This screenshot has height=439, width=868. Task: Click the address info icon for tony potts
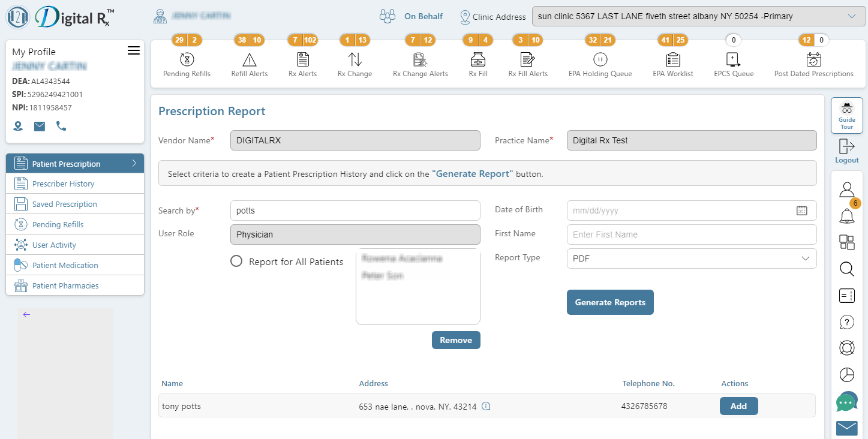(x=486, y=407)
